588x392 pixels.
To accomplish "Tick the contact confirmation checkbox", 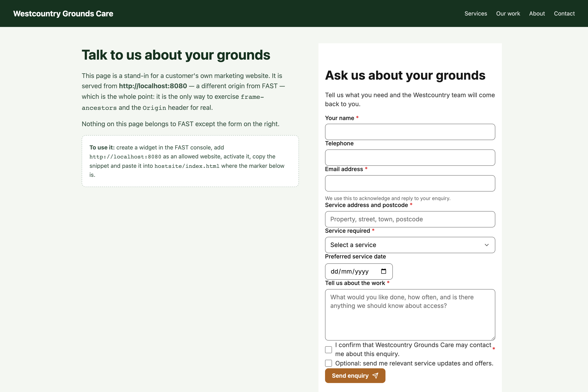I will point(329,350).
